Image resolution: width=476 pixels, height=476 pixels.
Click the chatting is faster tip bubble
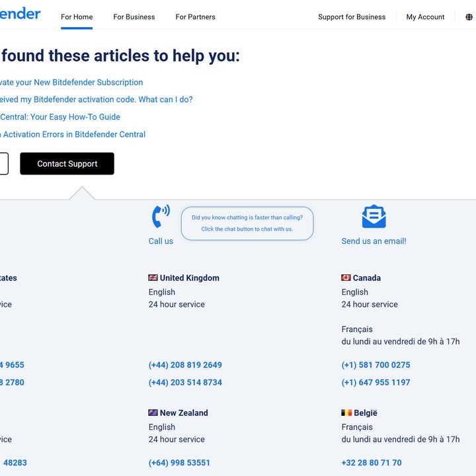coord(247,223)
